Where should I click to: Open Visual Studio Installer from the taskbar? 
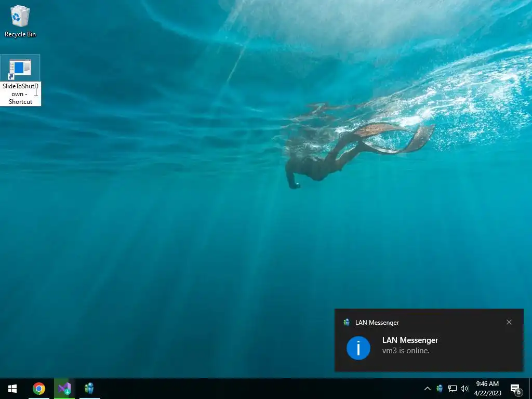[64, 389]
